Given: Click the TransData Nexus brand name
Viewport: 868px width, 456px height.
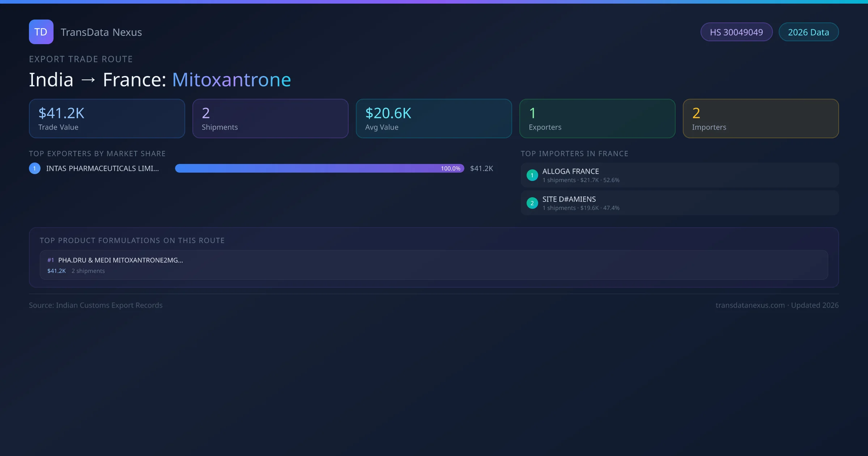Looking at the screenshot, I should [101, 32].
